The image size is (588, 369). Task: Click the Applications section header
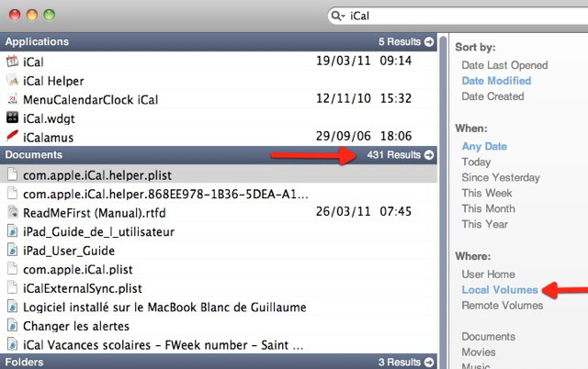click(x=219, y=41)
